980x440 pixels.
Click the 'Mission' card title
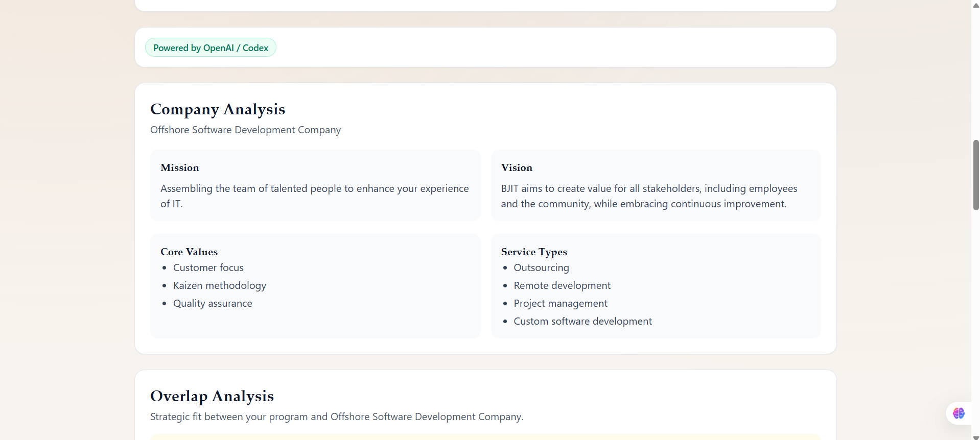[180, 167]
